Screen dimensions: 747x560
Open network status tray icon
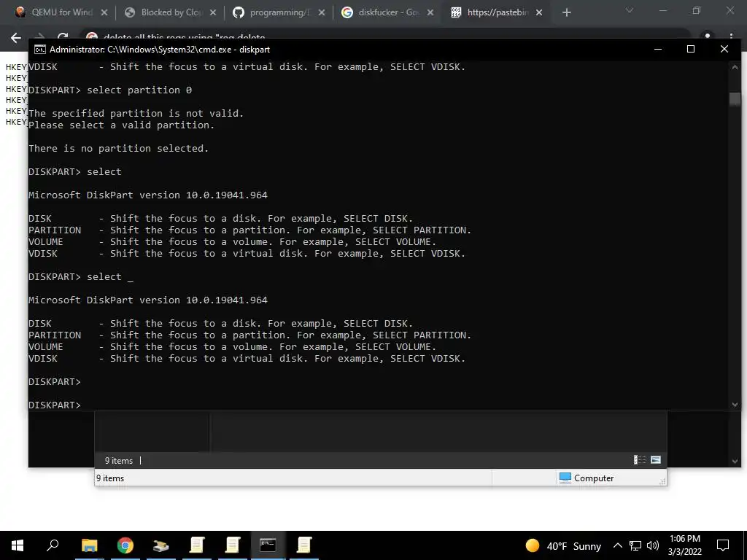click(635, 545)
